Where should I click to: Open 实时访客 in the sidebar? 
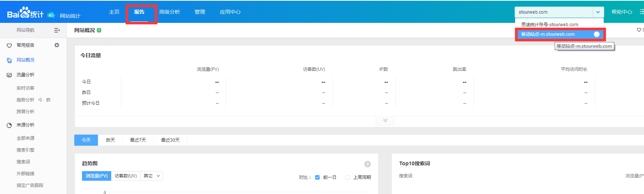25,88
